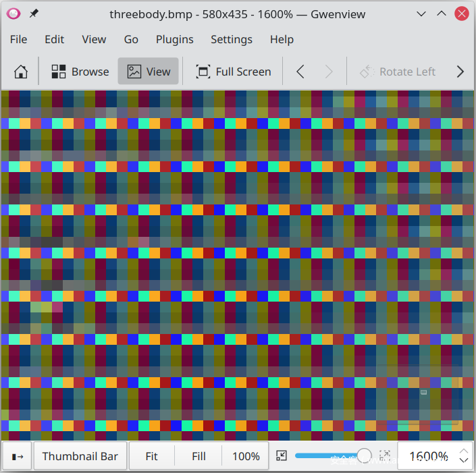Set zoom to 100%
Screen dimensions: 476x473
246,457
